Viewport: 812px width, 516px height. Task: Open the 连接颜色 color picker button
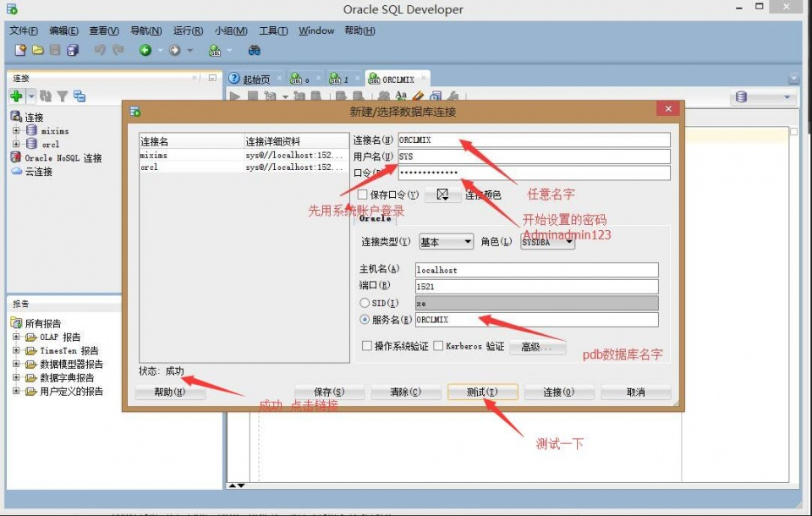[442, 195]
